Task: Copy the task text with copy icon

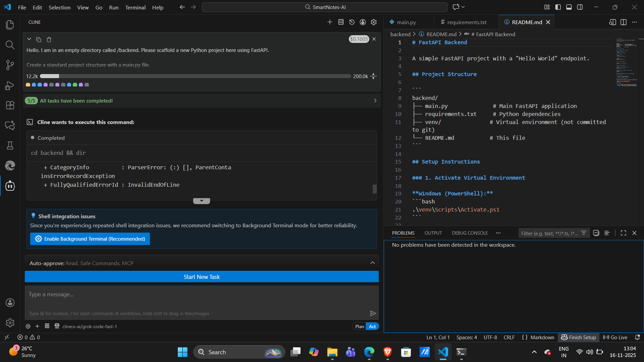Action: point(39,40)
